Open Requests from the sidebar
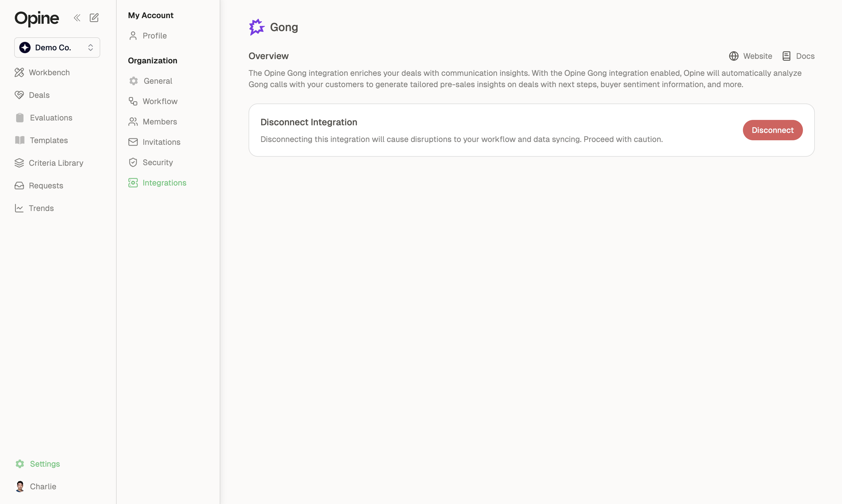842x504 pixels. point(46,186)
